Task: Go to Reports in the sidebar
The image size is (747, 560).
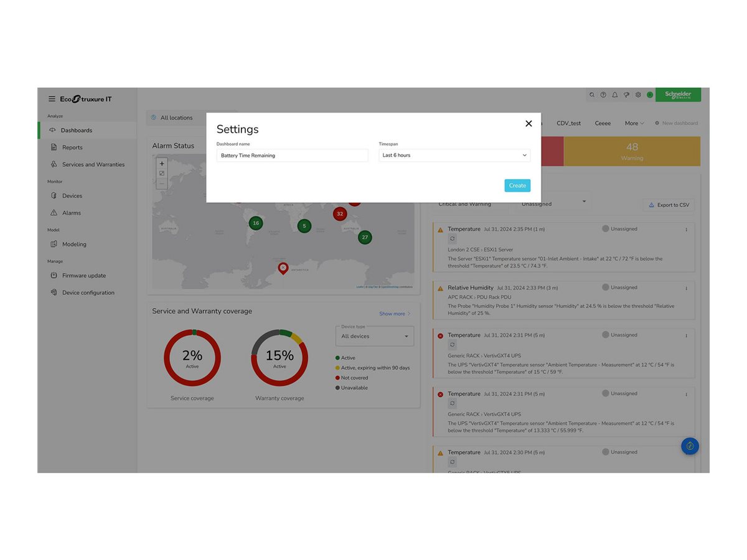Action: (x=72, y=147)
